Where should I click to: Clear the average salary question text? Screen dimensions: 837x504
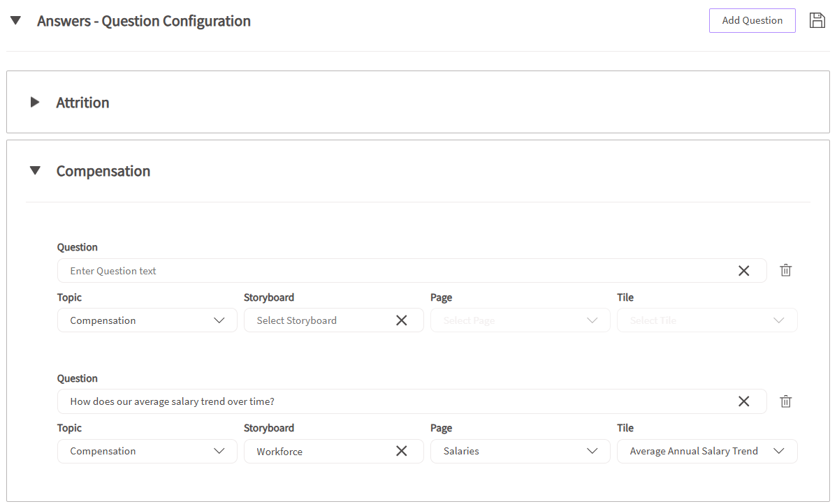pyautogui.click(x=743, y=401)
